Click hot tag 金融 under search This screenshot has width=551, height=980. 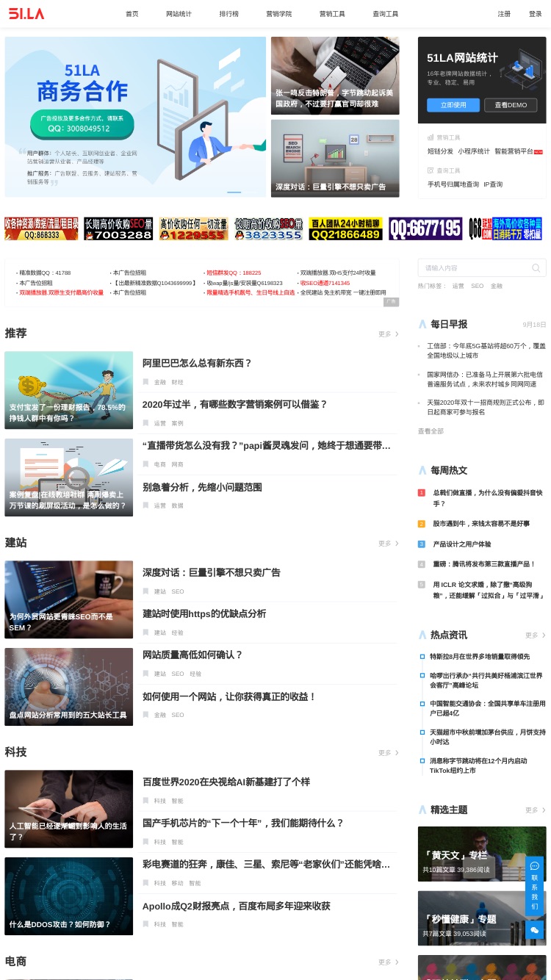(497, 286)
